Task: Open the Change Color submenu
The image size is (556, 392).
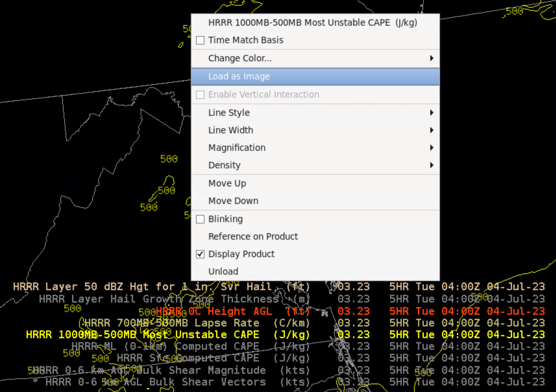Action: pyautogui.click(x=315, y=58)
